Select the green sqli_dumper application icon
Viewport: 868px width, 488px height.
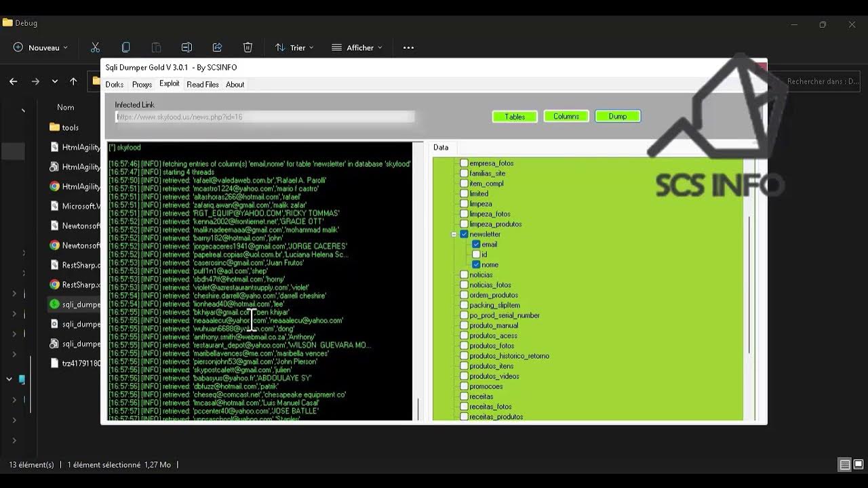point(54,304)
